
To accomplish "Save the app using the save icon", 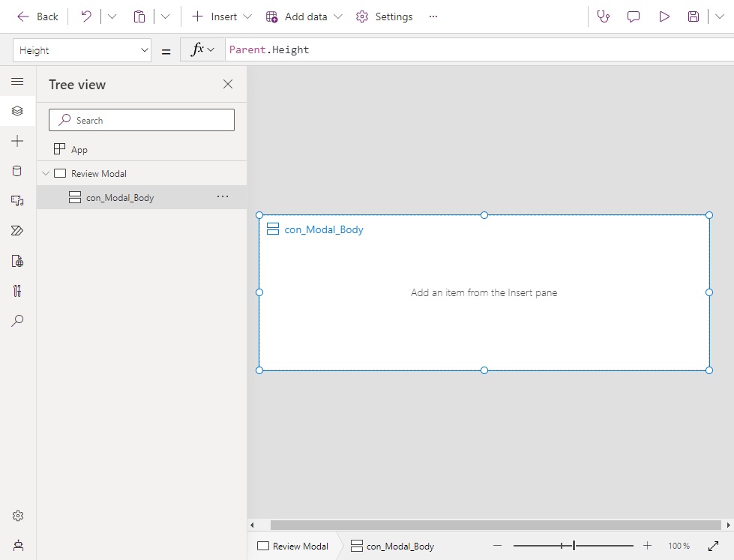I will (x=693, y=16).
